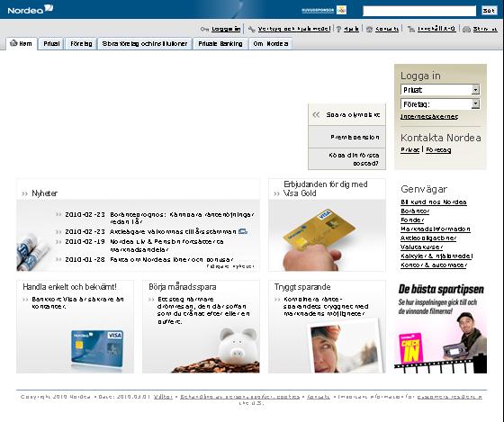The image size is (504, 422).
Task: Select Köpa din första bostad banner item
Action: pyautogui.click(x=346, y=159)
